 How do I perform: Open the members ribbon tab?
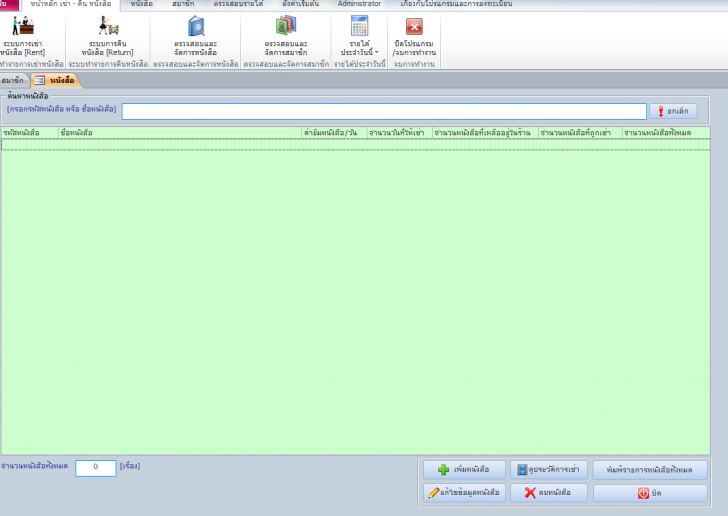[x=183, y=4]
